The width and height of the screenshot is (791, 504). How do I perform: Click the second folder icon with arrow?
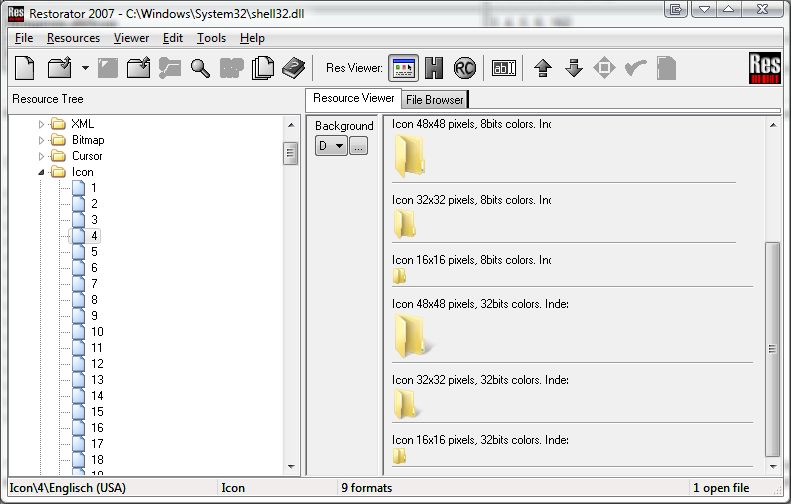pos(138,68)
